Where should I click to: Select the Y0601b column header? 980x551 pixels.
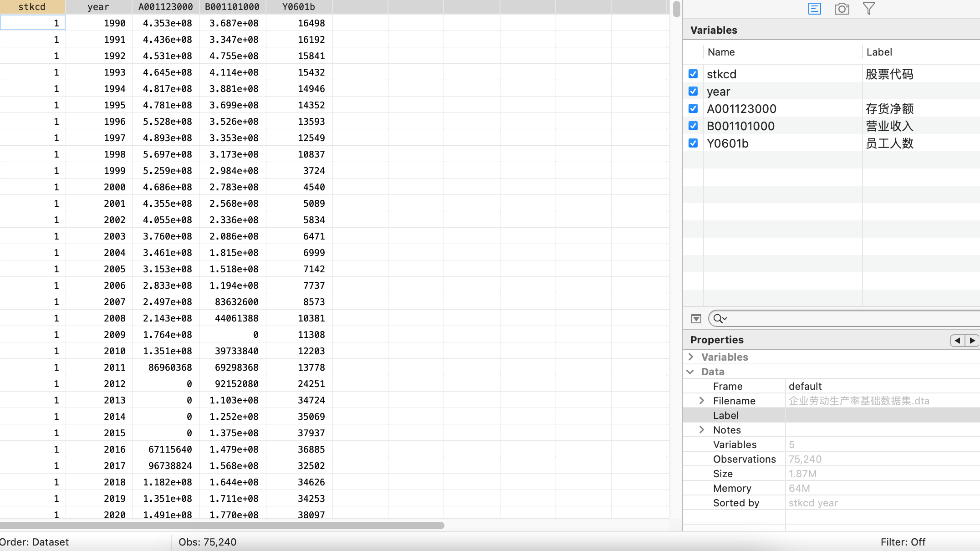click(x=299, y=7)
